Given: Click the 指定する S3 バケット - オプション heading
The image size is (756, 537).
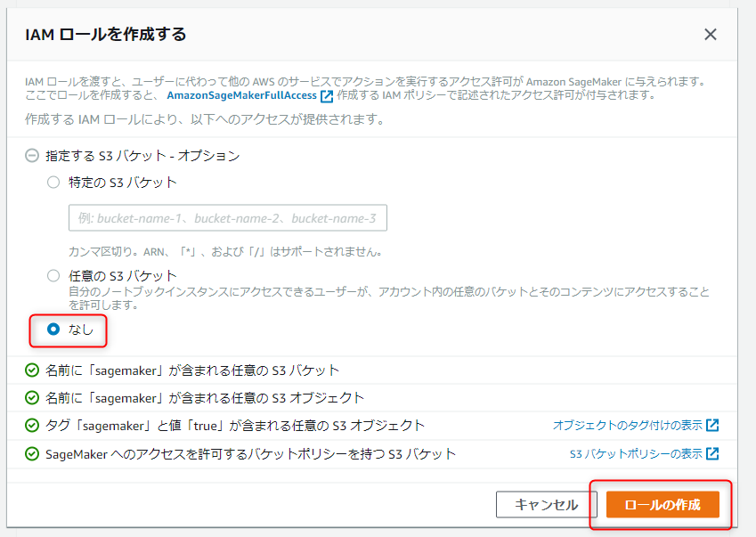Looking at the screenshot, I should pyautogui.click(x=142, y=156).
